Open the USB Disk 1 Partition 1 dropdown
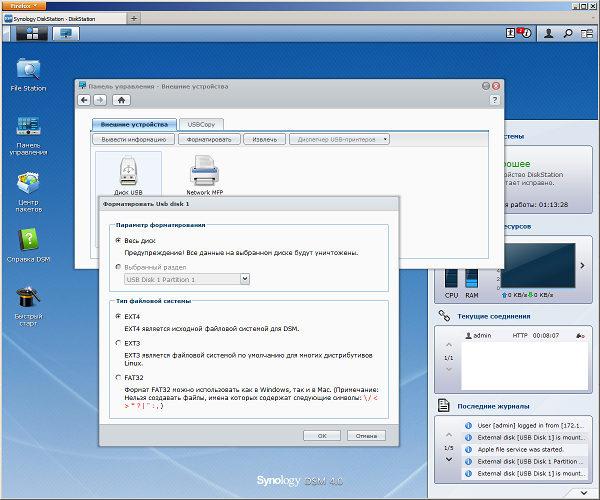This screenshot has height=500, width=600. click(x=245, y=279)
